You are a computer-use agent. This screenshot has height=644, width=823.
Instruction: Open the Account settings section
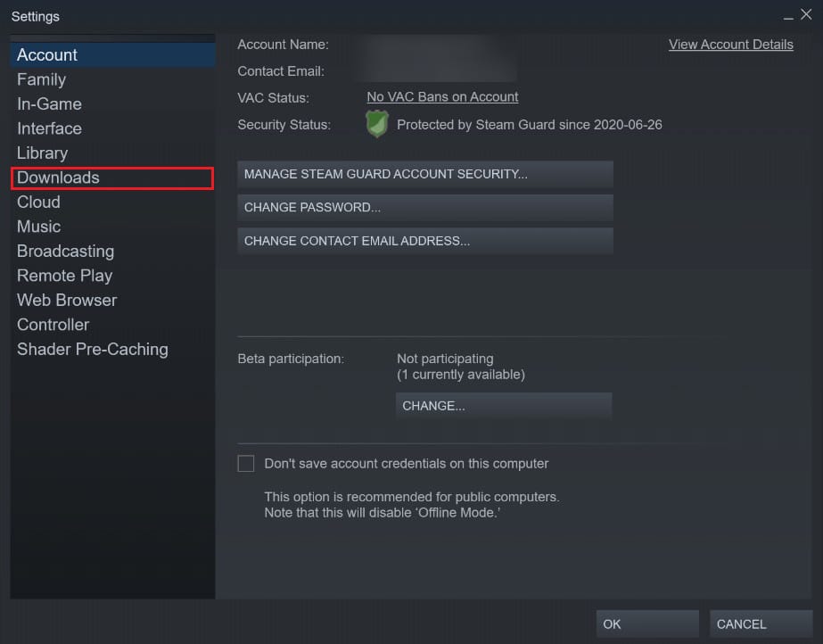coord(46,54)
